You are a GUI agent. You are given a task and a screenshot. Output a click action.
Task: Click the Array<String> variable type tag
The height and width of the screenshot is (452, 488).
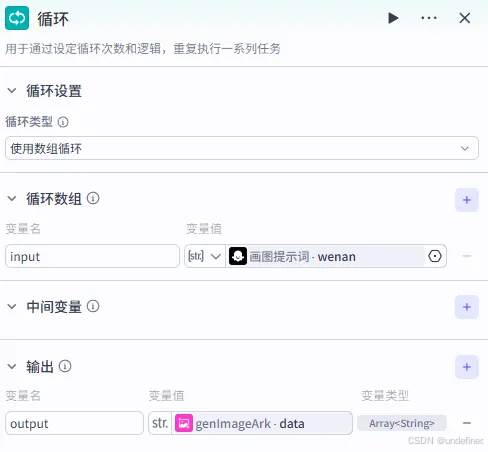(402, 423)
